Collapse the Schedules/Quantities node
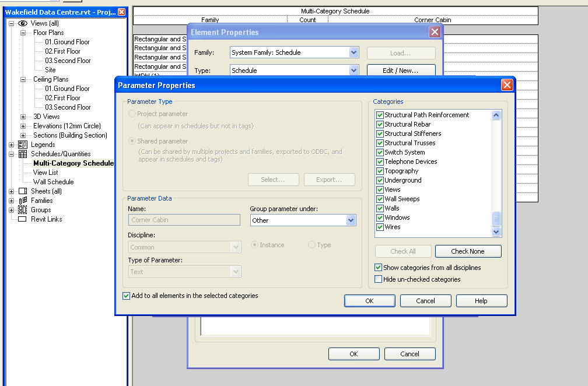The width and height of the screenshot is (588, 386). [11, 154]
